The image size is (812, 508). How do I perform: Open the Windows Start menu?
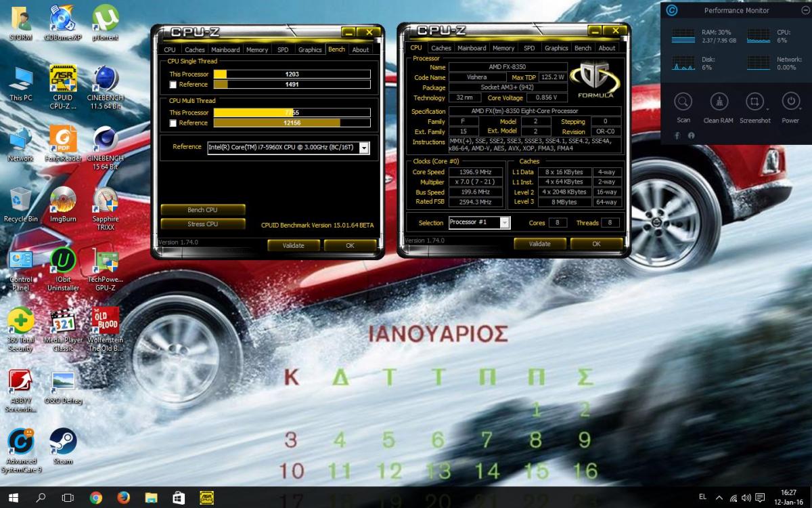pyautogui.click(x=14, y=498)
